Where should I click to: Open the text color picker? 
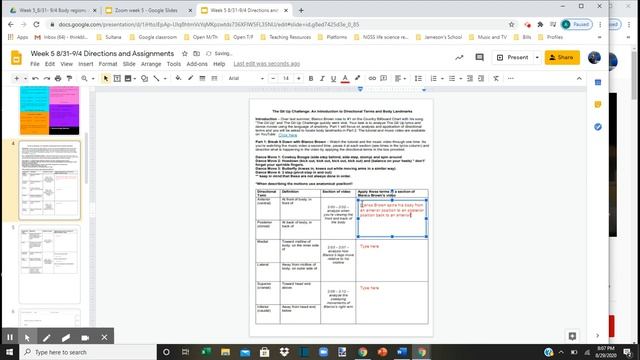(x=345, y=78)
